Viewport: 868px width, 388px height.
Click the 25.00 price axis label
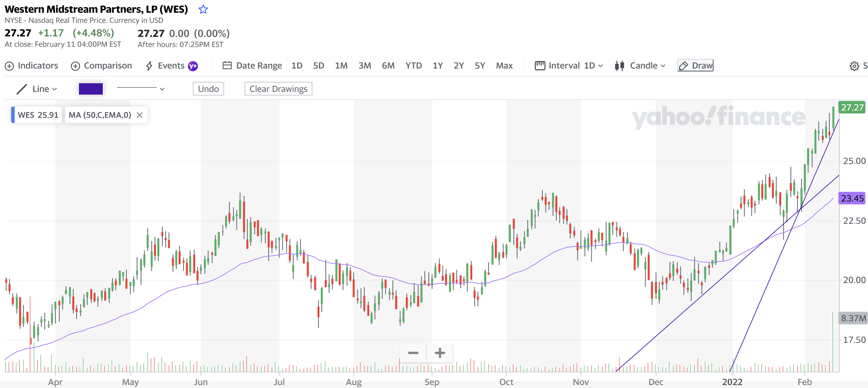854,161
